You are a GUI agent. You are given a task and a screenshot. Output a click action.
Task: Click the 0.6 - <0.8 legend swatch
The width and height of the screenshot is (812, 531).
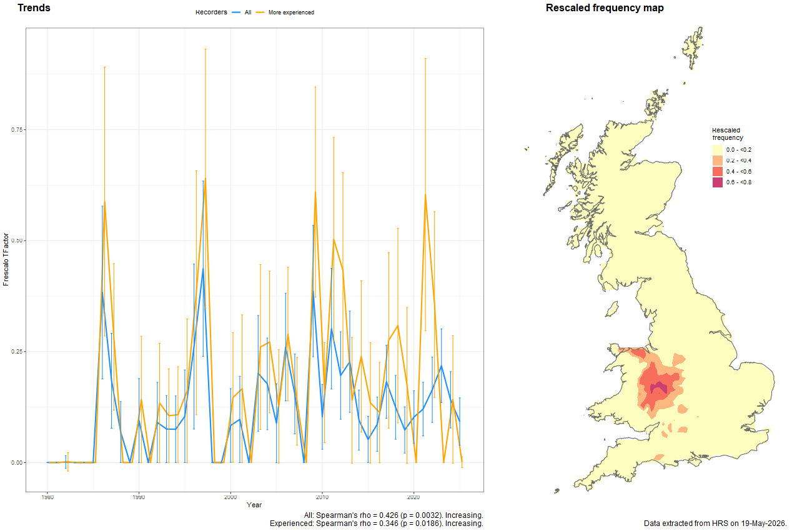coord(718,182)
